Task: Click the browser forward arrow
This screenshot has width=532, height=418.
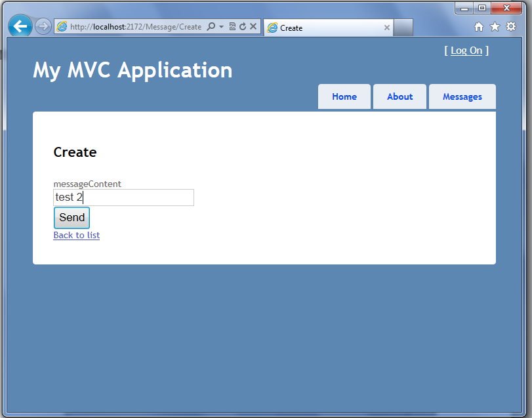Action: pos(43,26)
